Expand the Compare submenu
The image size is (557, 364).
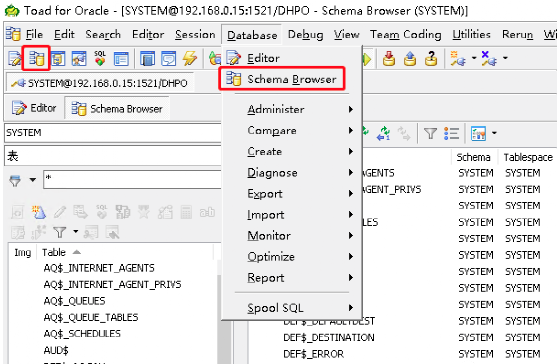pos(292,130)
